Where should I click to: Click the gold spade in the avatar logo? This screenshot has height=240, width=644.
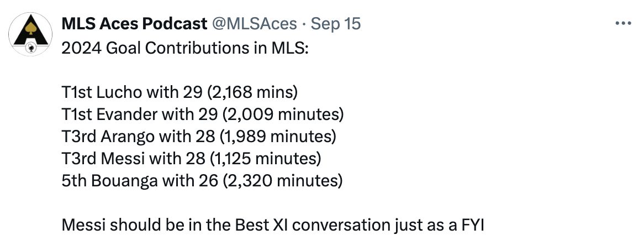pyautogui.click(x=30, y=28)
